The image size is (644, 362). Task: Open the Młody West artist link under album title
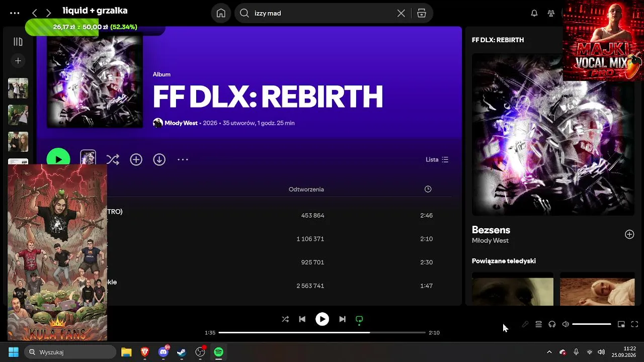point(181,123)
